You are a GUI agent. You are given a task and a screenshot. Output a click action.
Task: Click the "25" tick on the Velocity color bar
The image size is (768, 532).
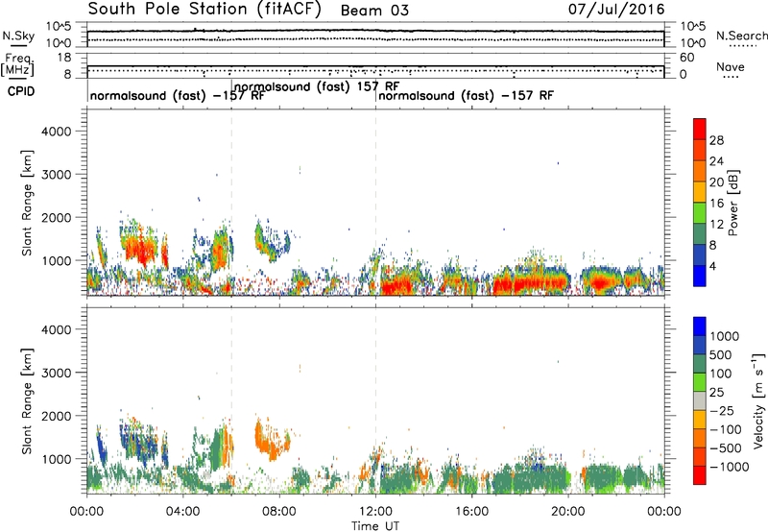[x=717, y=392]
